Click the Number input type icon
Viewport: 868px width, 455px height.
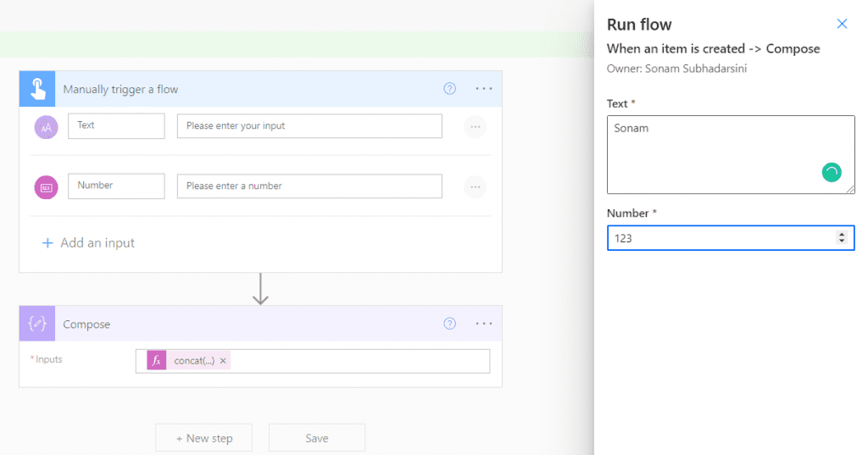(47, 187)
